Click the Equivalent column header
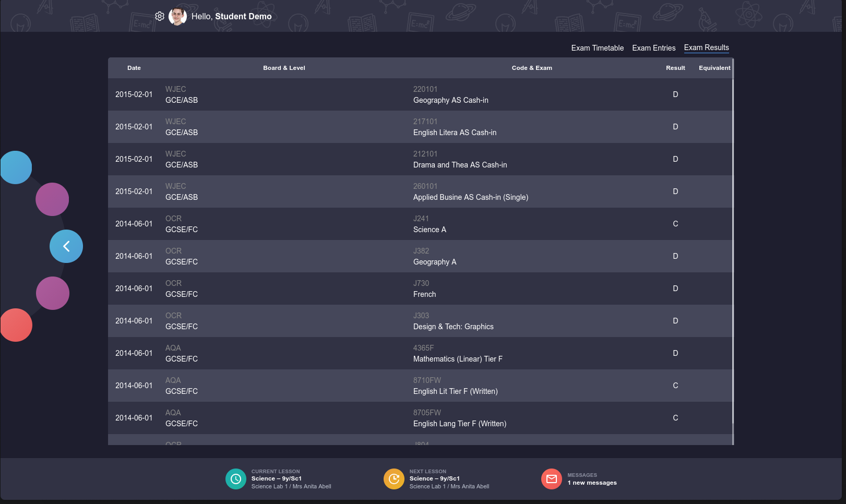 714,68
